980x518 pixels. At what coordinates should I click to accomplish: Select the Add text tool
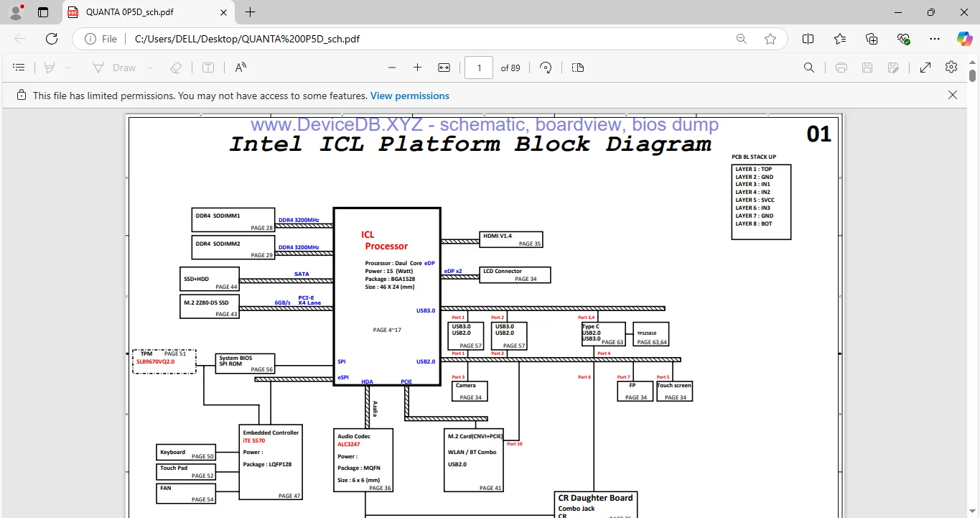coord(208,68)
